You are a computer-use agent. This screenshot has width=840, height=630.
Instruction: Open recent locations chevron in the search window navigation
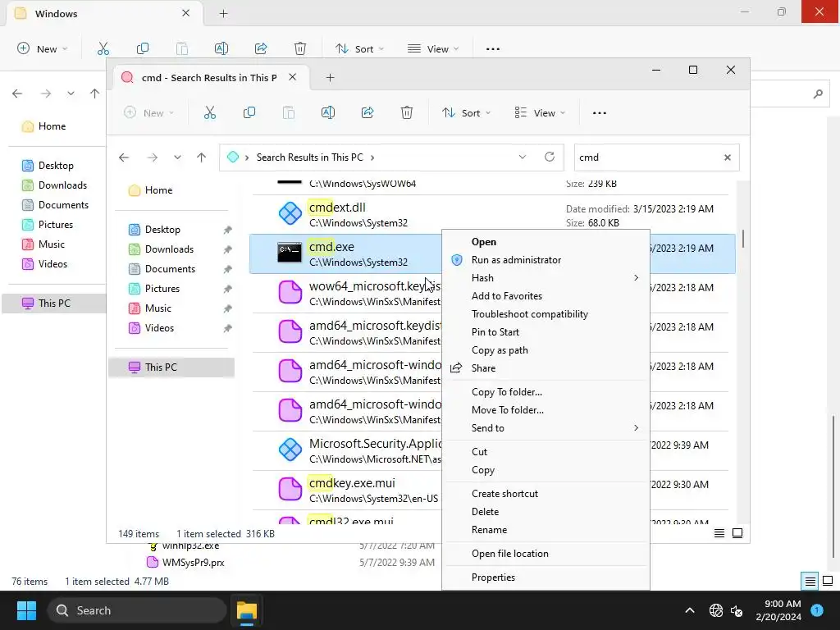[x=177, y=157]
